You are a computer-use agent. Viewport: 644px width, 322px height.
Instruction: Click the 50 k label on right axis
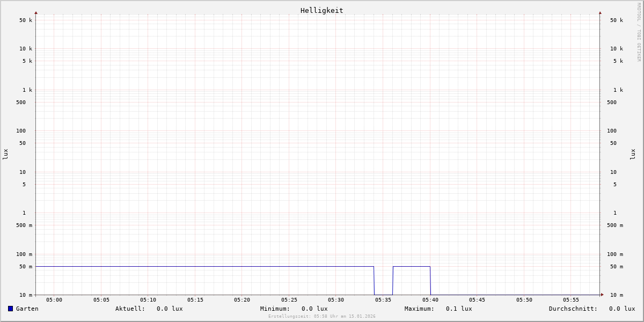point(617,20)
